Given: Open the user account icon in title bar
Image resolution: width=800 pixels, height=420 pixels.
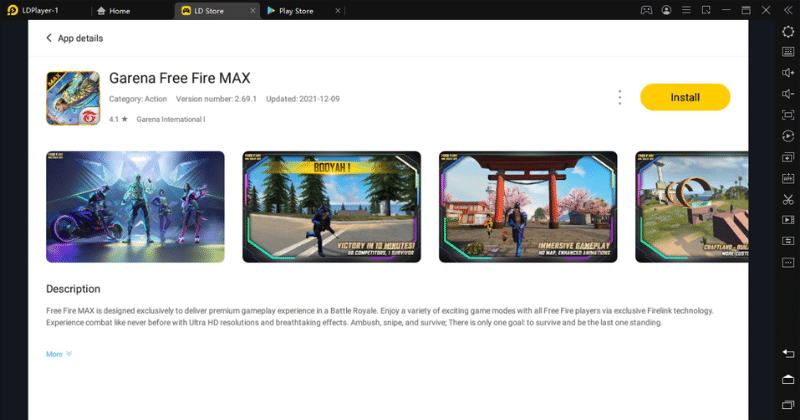Looking at the screenshot, I should [666, 10].
